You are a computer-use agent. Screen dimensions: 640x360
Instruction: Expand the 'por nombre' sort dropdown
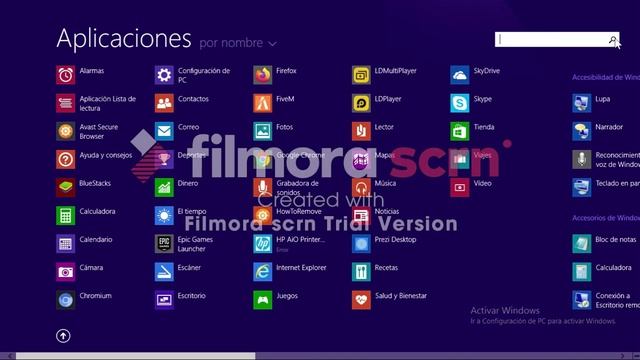tap(238, 43)
